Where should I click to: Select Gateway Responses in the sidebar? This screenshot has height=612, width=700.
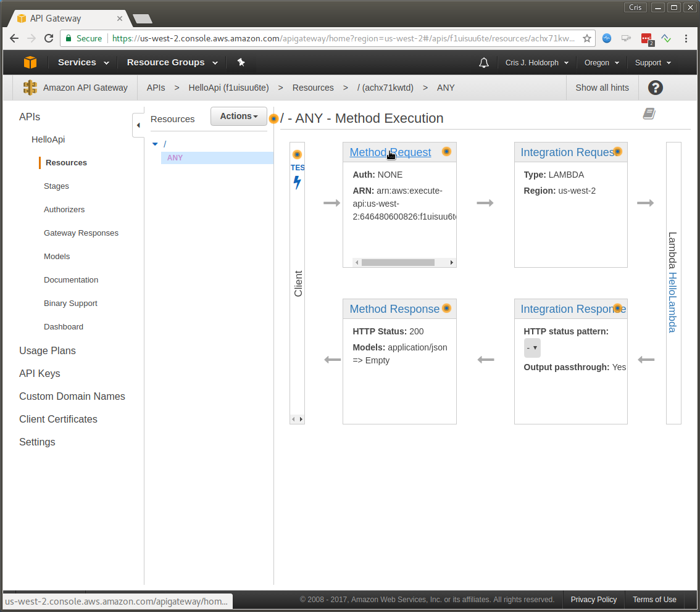point(81,233)
